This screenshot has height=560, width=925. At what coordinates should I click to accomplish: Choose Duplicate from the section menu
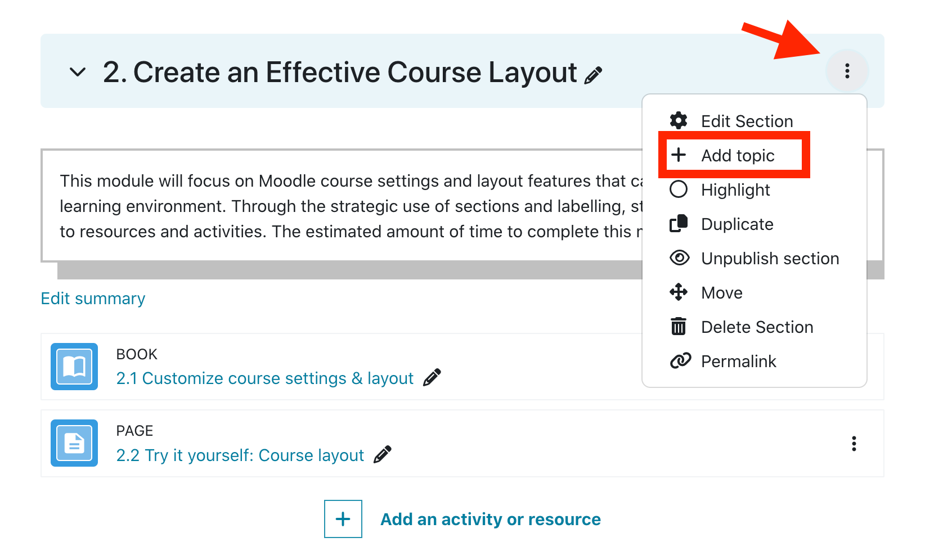tap(737, 224)
